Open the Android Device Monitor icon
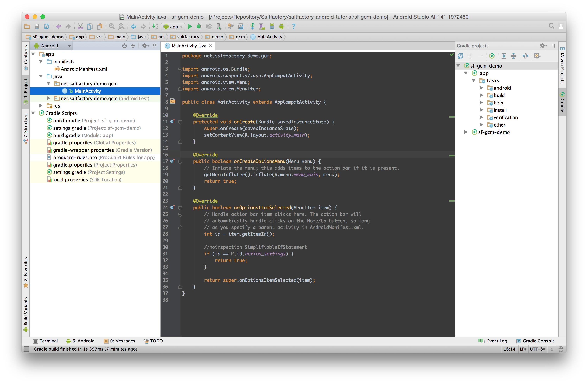 [281, 26]
